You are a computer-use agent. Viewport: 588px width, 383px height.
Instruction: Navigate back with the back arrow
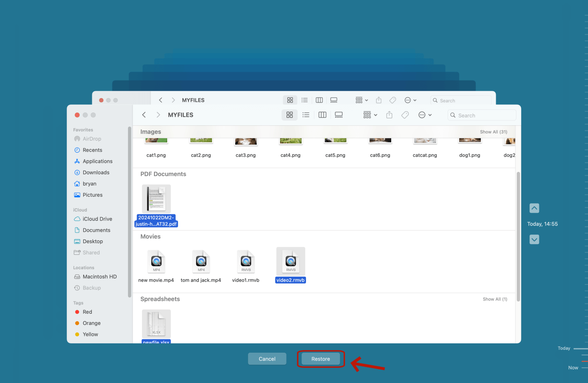tap(144, 115)
